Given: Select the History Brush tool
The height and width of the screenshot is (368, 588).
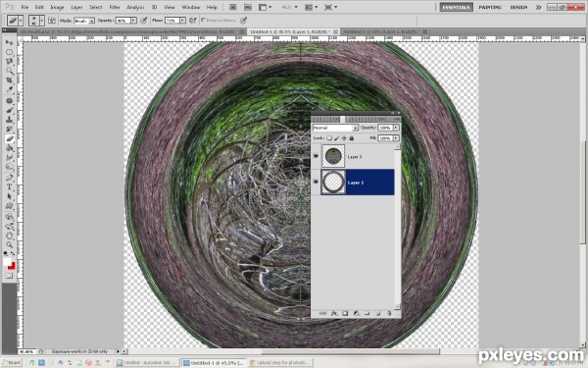Looking at the screenshot, I should click(x=10, y=130).
